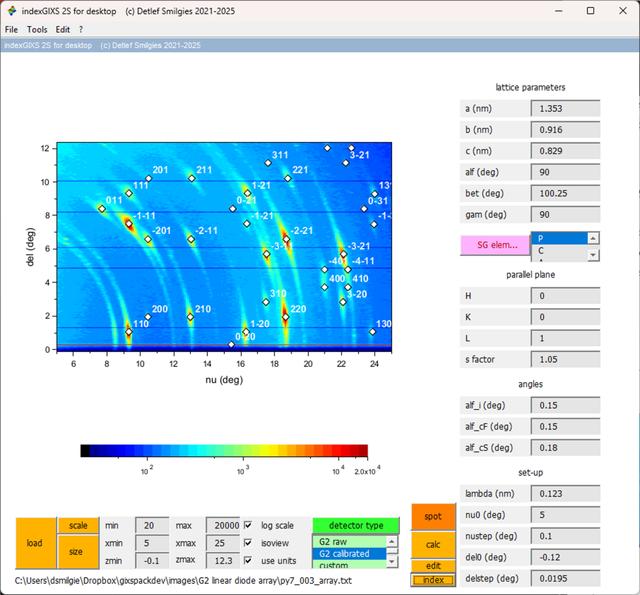
Task: Click the xmin input field
Action: [x=152, y=543]
